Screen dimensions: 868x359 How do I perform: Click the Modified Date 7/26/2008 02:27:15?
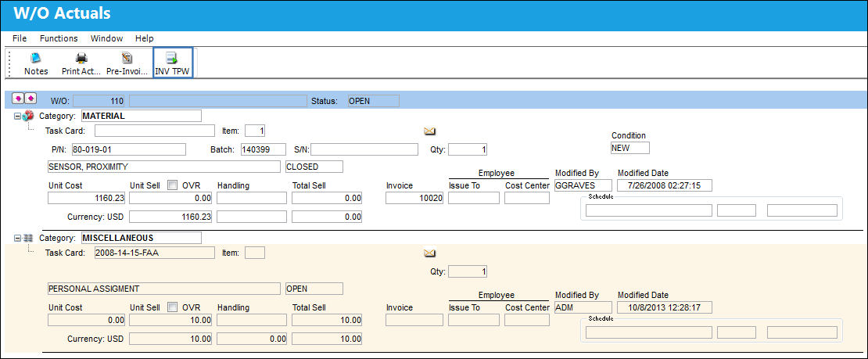coord(664,185)
